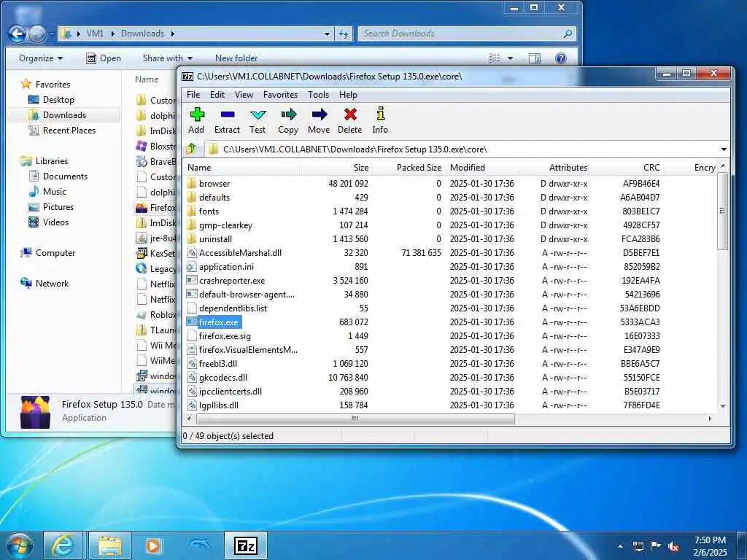This screenshot has height=560, width=747.
Task: Click the 7-Zip vertical scrollbar thumb
Action: click(x=723, y=211)
